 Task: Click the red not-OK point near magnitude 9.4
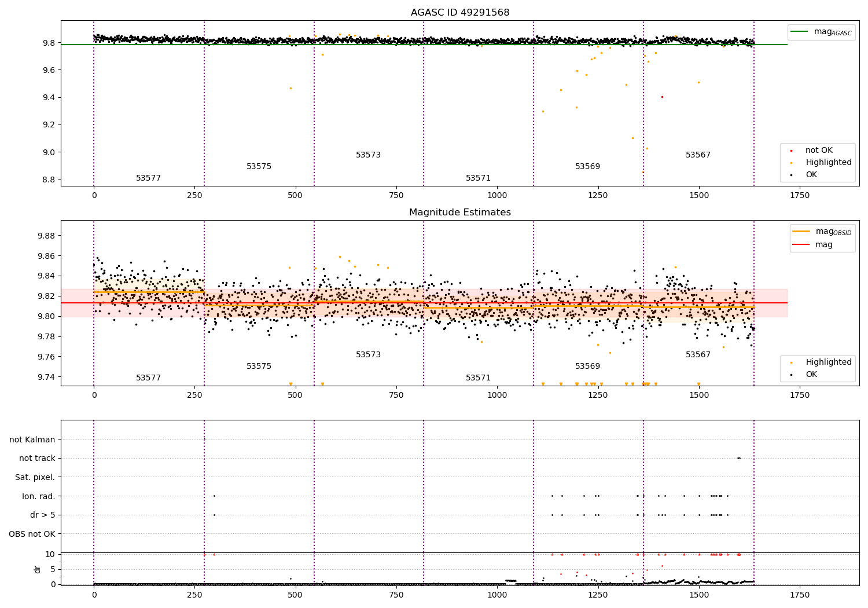[x=662, y=97]
